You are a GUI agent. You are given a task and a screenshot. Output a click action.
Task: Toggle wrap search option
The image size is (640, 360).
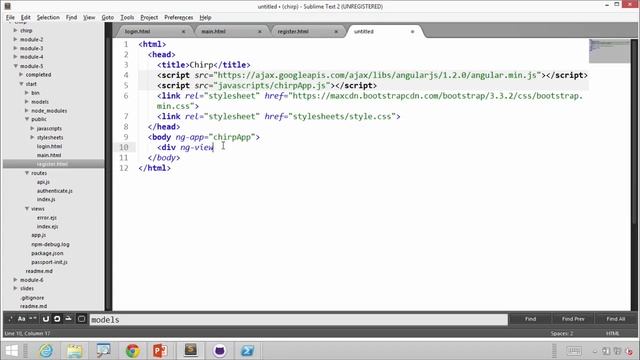click(57, 319)
